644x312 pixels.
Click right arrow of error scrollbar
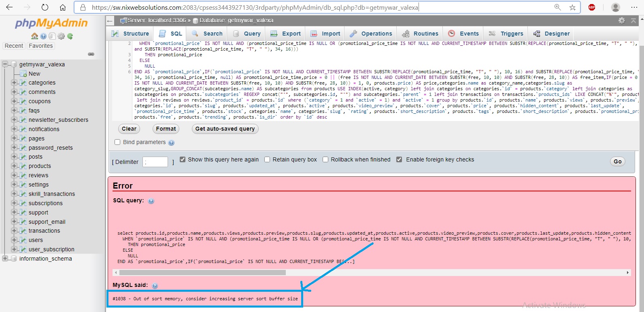(x=628, y=272)
